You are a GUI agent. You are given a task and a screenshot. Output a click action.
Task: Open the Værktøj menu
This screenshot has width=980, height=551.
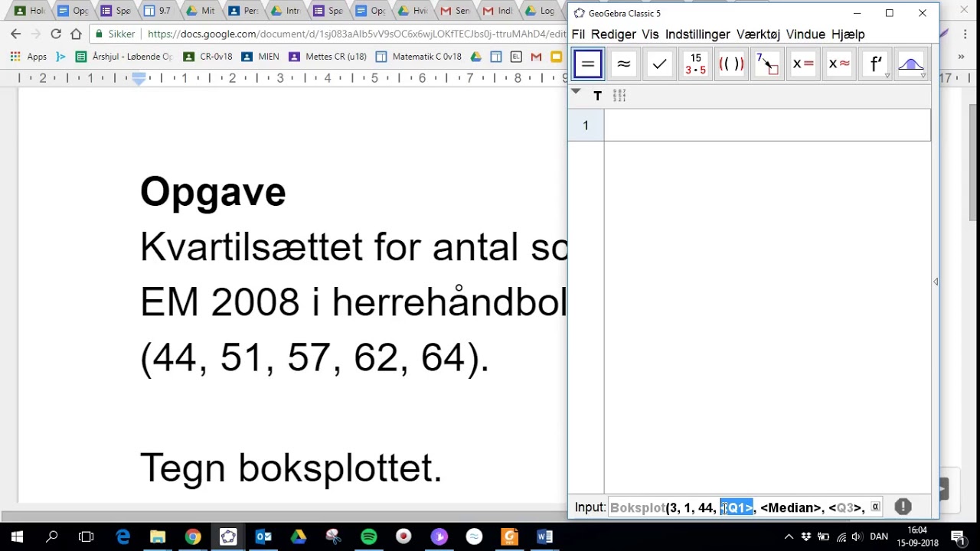[x=758, y=34]
